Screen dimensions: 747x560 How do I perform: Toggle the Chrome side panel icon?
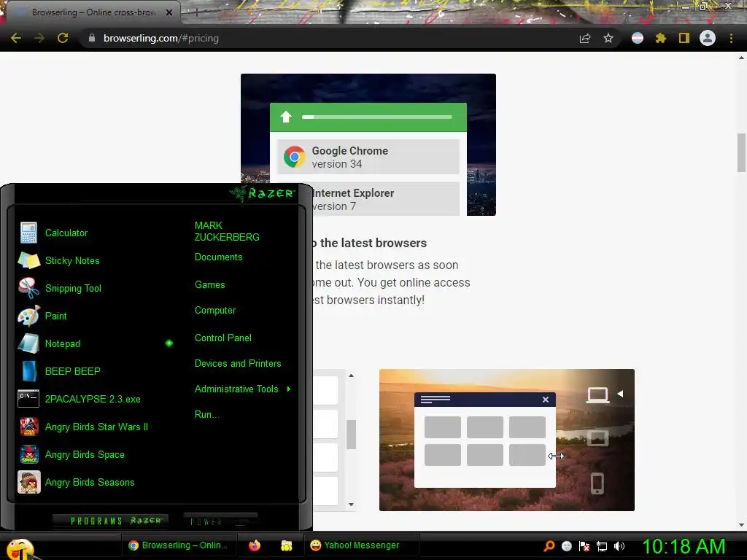684,38
